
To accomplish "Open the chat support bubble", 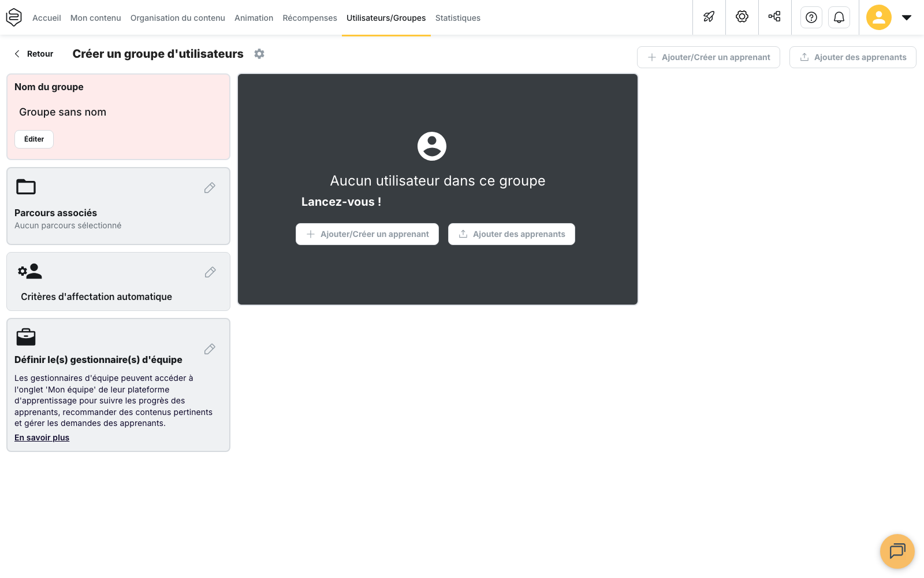I will (x=897, y=551).
